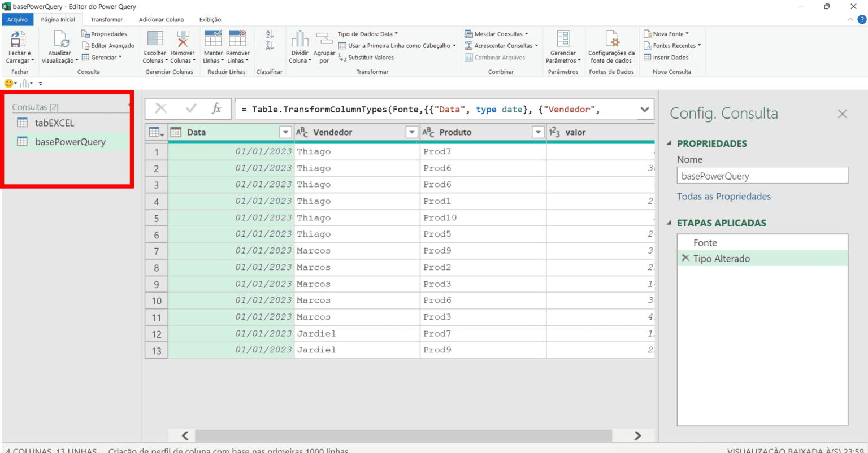Viewport: 868px width, 453px height.
Task: Switch to the Transformar ribbon tab
Action: coord(107,19)
